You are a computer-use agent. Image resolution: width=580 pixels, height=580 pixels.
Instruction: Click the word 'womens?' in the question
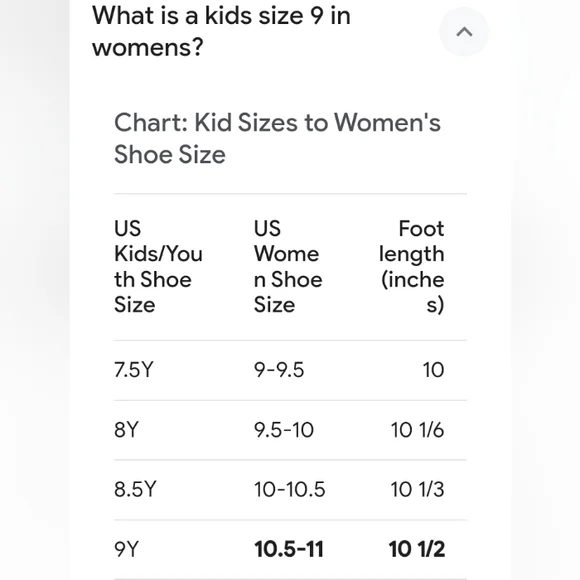click(x=148, y=47)
